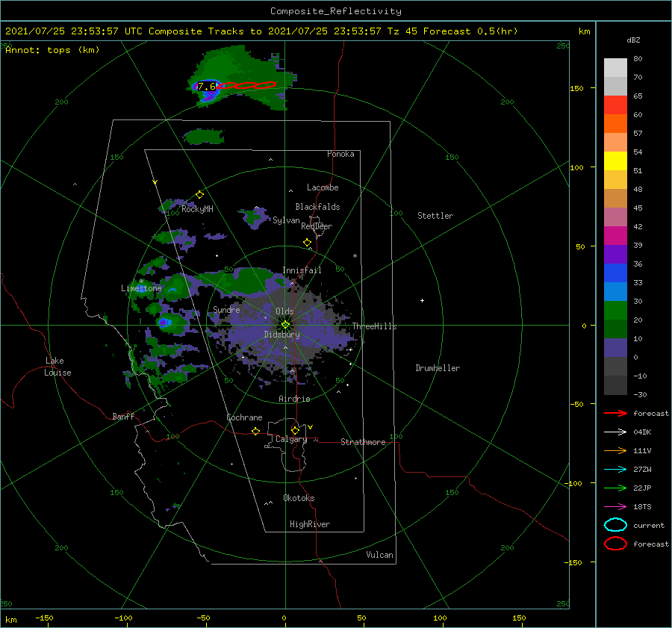
Task: Click the Drumheller label
Action: [x=438, y=368]
